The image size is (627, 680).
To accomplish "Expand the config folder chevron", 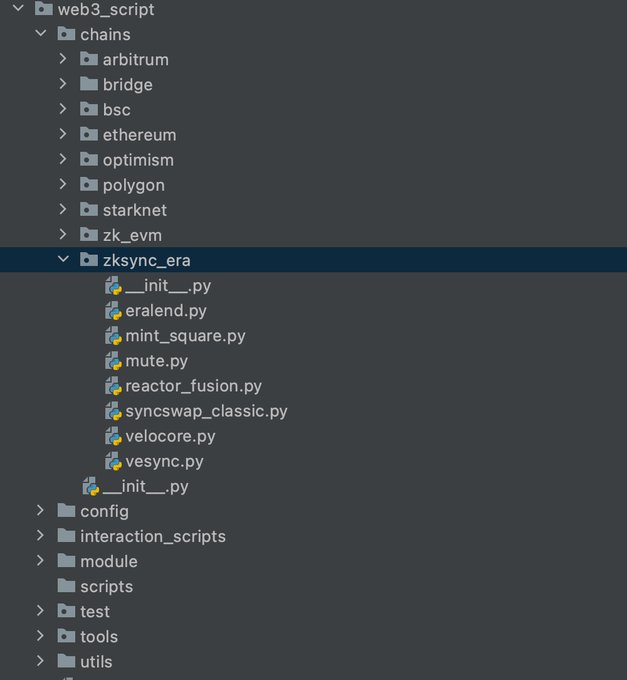I will (40, 510).
